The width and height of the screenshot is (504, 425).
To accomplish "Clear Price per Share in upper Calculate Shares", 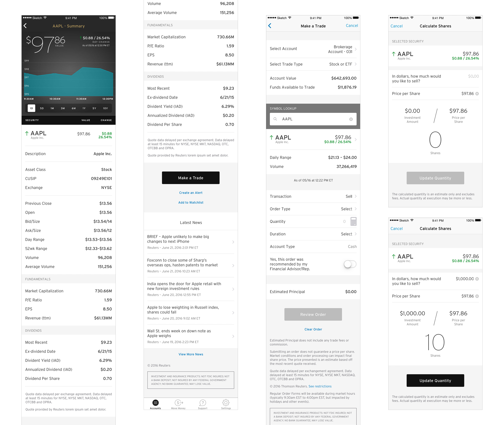I will (x=477, y=94).
